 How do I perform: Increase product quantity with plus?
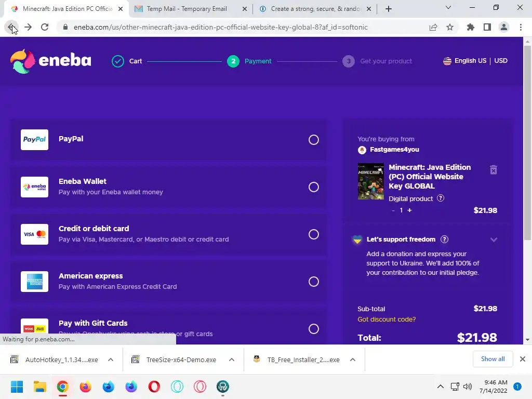(409, 210)
